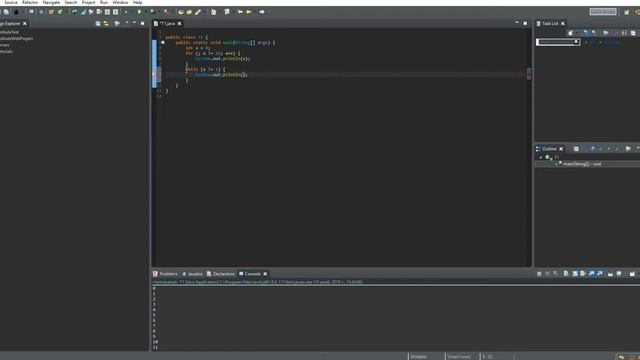Click the 'Smart Insert' status bar entry
Screen dimensions: 640x360
pyautogui.click(x=459, y=357)
